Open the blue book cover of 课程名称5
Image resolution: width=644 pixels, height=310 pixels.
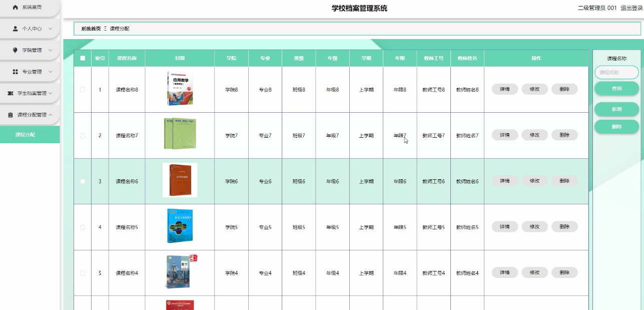(179, 226)
